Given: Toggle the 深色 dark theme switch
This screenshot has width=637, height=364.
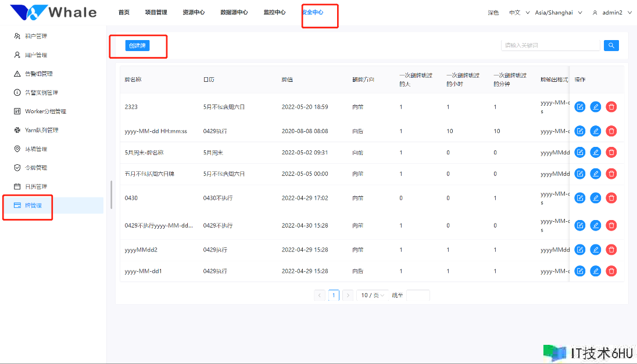Looking at the screenshot, I should pyautogui.click(x=493, y=12).
